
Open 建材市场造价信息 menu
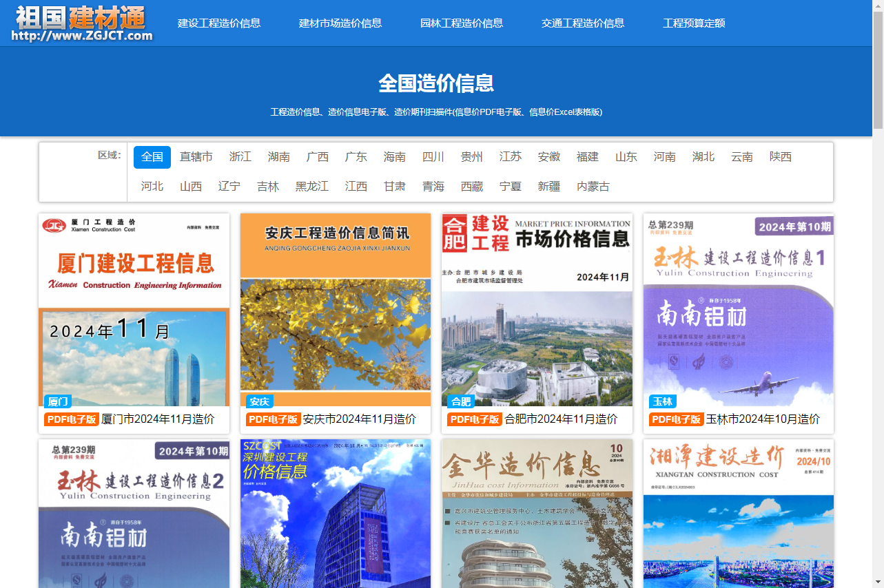coord(340,23)
